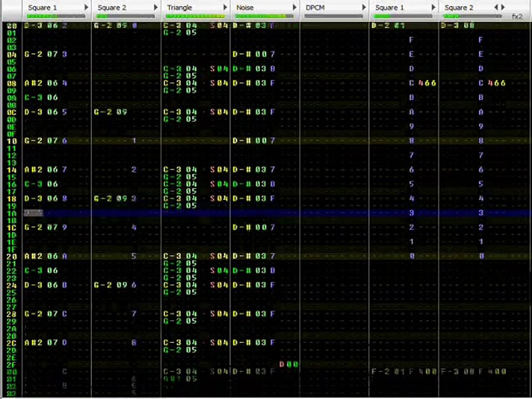Select the D-# 00 7 noise note on row 04
Image resolution: width=532 pixels, height=399 pixels.
(x=254, y=54)
